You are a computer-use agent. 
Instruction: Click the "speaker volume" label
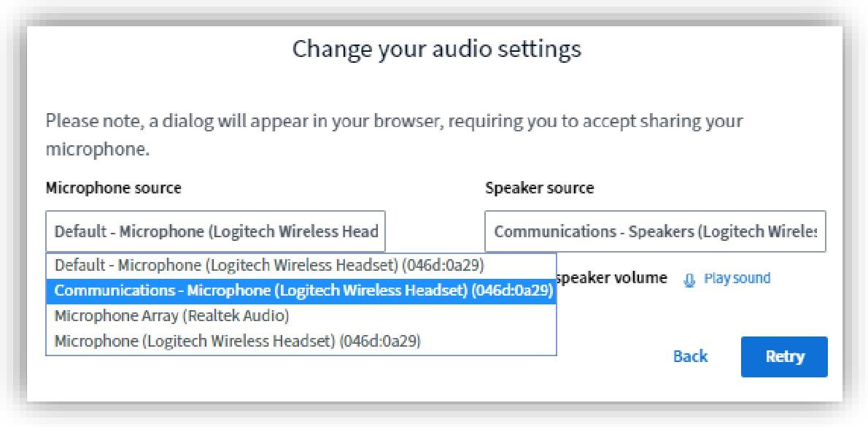(611, 278)
